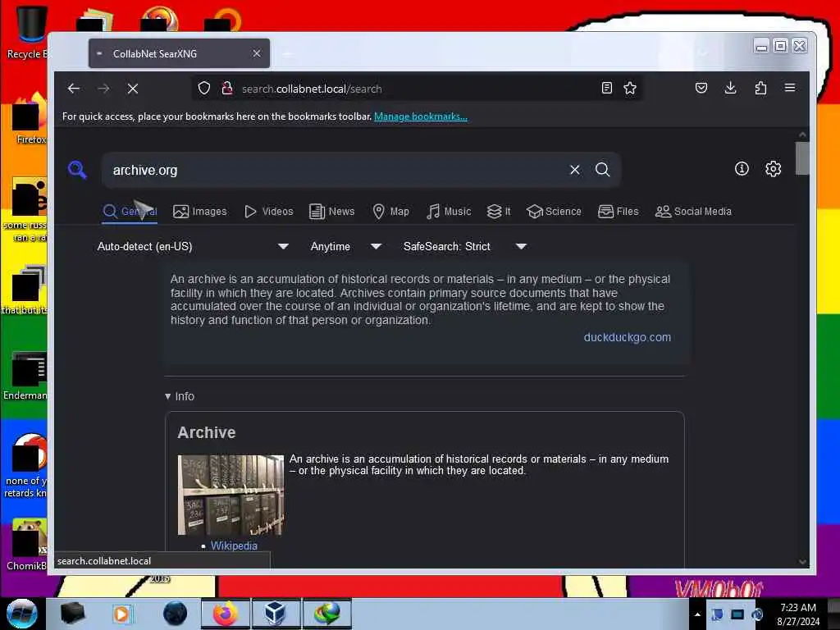The width and height of the screenshot is (840, 630).
Task: Open the duckduckgo.com source link
Action: pos(627,337)
